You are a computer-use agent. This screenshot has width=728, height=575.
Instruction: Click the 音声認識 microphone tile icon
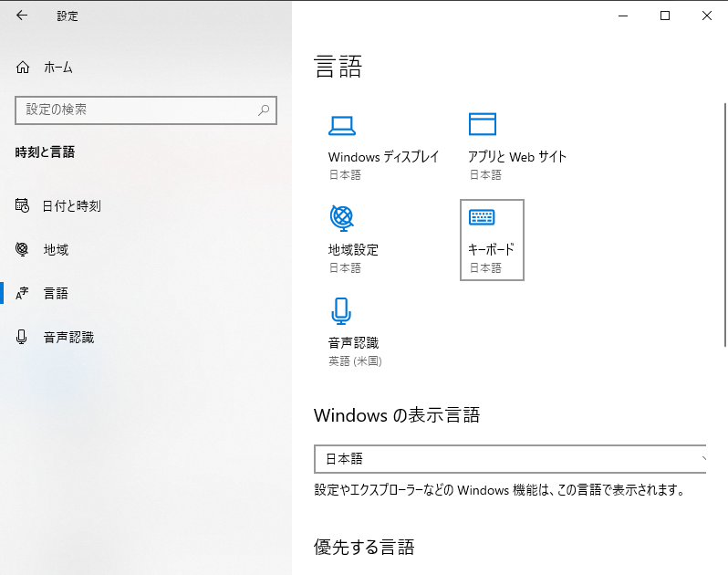(x=341, y=311)
